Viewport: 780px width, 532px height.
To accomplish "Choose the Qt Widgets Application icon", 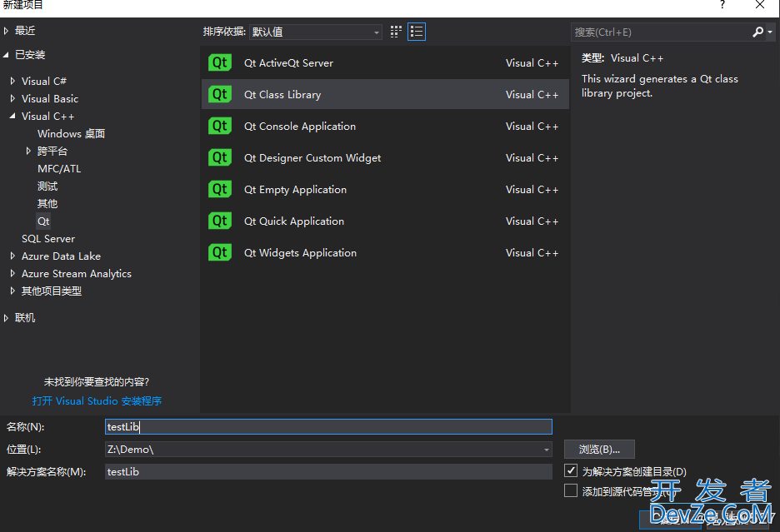I will tap(220, 252).
